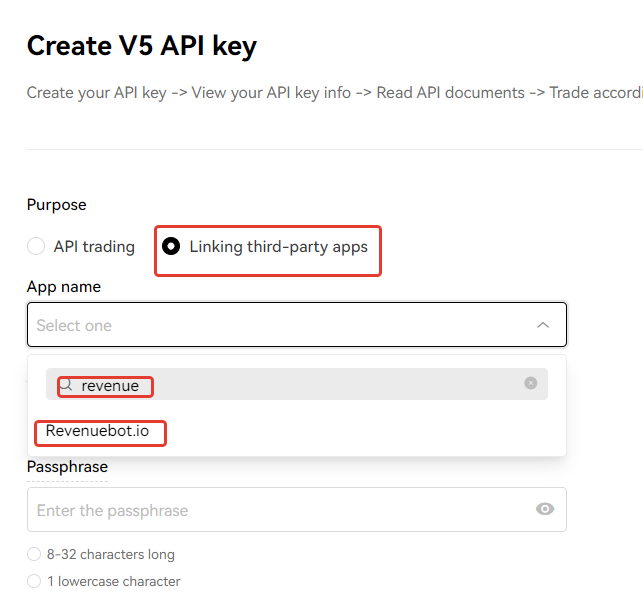
Task: Click the 'Create your API key' step text
Action: pos(97,93)
